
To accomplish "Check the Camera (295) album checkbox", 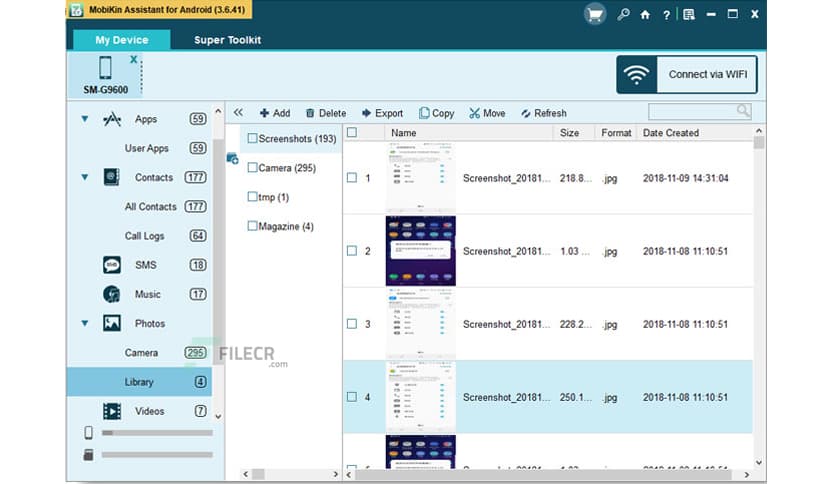I will click(252, 167).
